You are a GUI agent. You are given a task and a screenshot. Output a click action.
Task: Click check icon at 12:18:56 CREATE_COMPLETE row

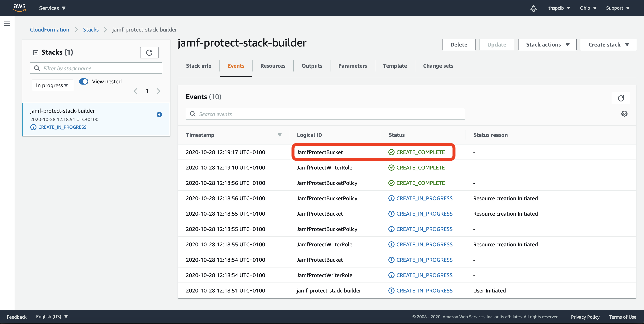click(x=391, y=183)
